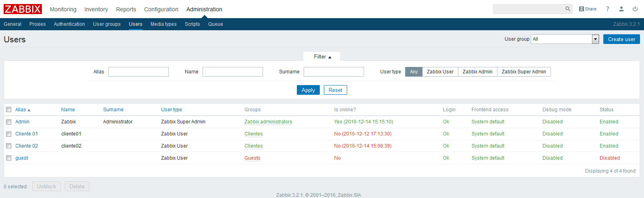
Task: Go to Authentication submenu
Action: click(x=69, y=24)
